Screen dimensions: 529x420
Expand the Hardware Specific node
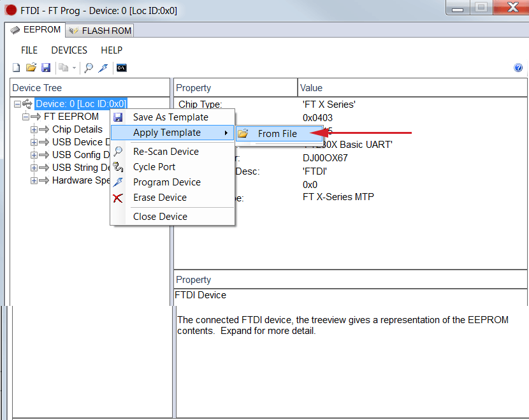(x=34, y=180)
